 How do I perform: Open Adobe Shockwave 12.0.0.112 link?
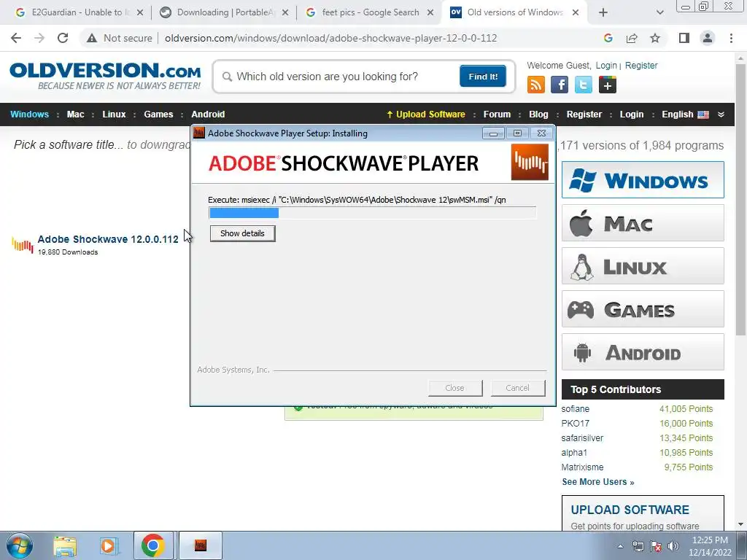point(108,239)
